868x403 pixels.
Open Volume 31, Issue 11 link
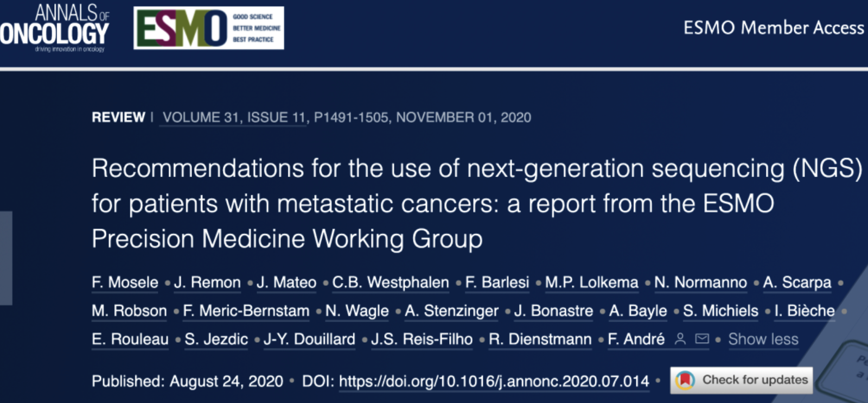[234, 117]
